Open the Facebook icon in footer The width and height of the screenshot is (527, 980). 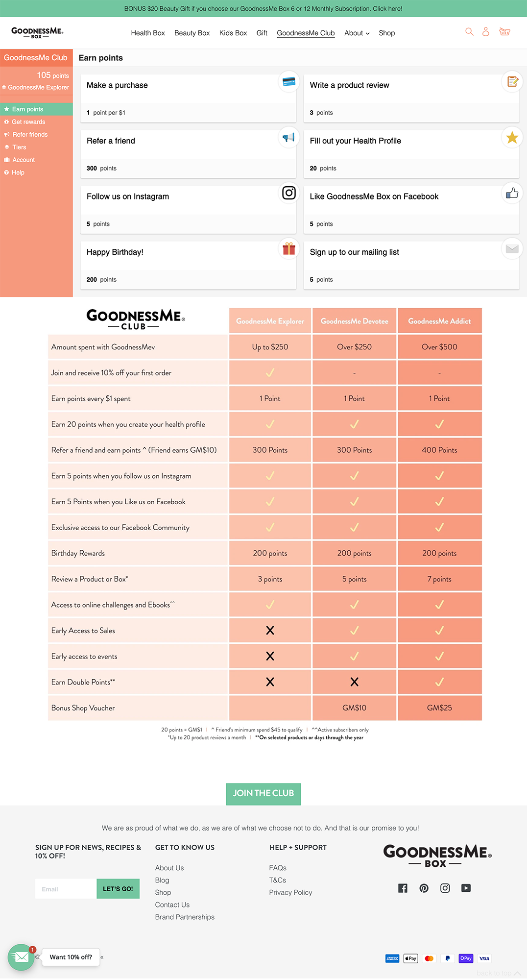coord(403,888)
